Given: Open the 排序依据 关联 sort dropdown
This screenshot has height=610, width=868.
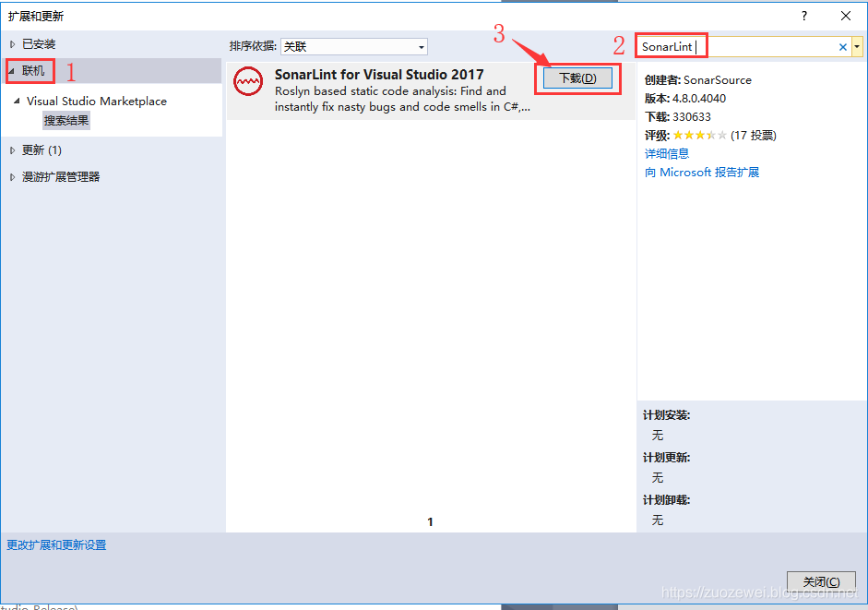Looking at the screenshot, I should pyautogui.click(x=353, y=46).
